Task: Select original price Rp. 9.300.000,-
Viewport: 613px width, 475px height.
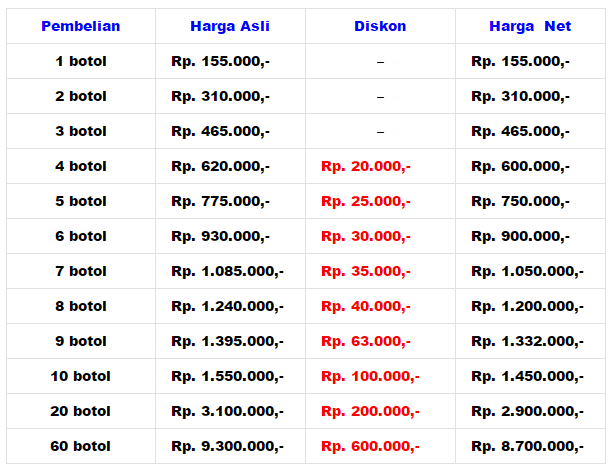Action: (x=227, y=446)
